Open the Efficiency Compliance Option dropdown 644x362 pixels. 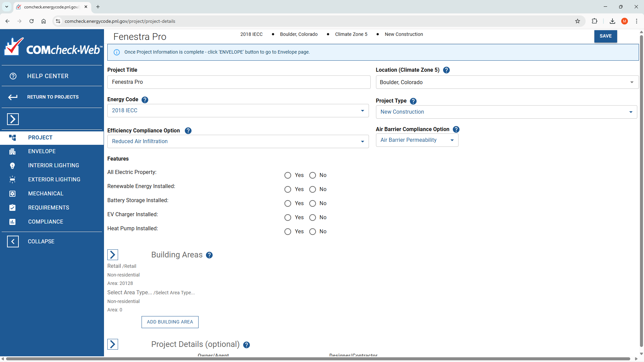point(238,141)
